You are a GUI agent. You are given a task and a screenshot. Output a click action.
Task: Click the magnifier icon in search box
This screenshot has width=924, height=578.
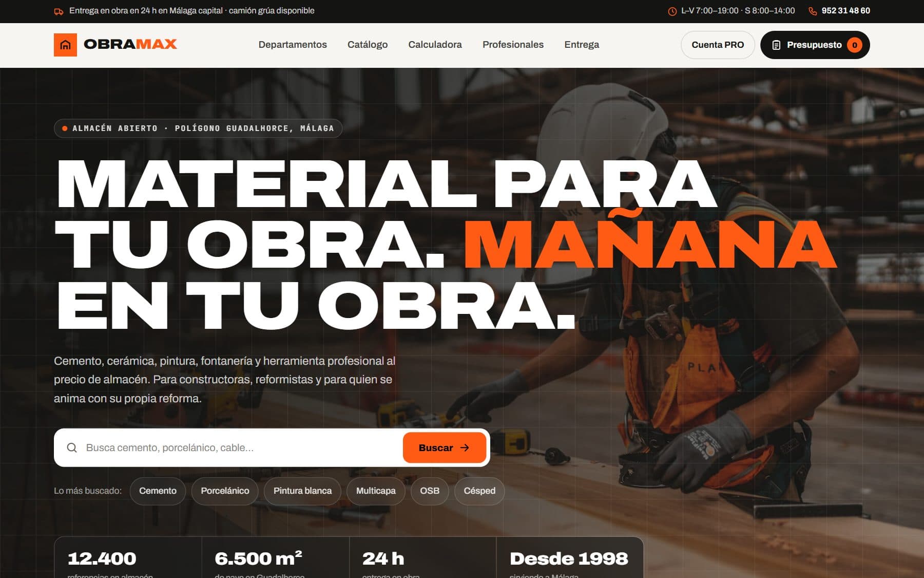click(x=72, y=448)
